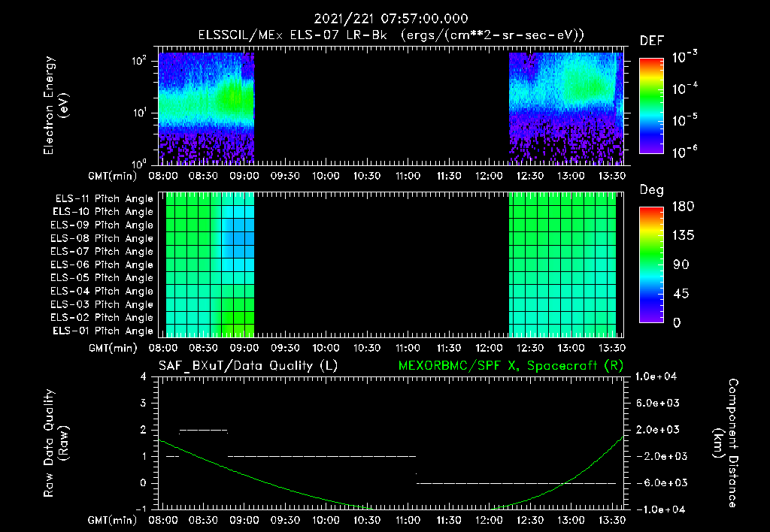Screen dimensions: 770x532
Task: Click GMT(min) label under the pitch angle panel
Action: coord(112,348)
